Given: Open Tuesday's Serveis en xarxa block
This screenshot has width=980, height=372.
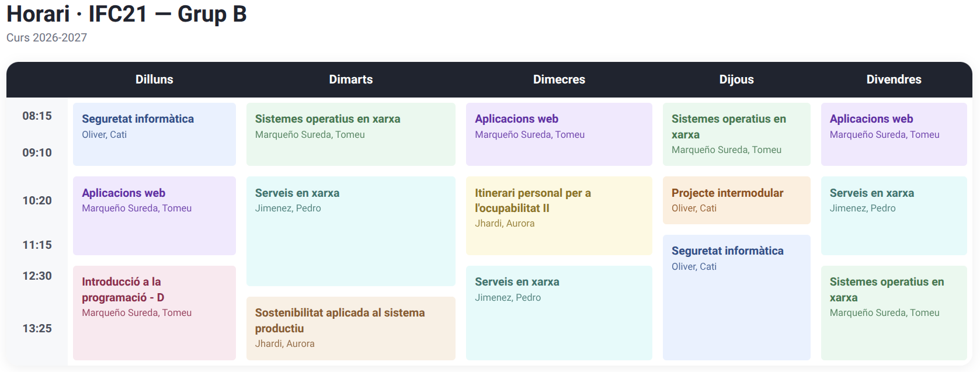Looking at the screenshot, I should pyautogui.click(x=350, y=231).
